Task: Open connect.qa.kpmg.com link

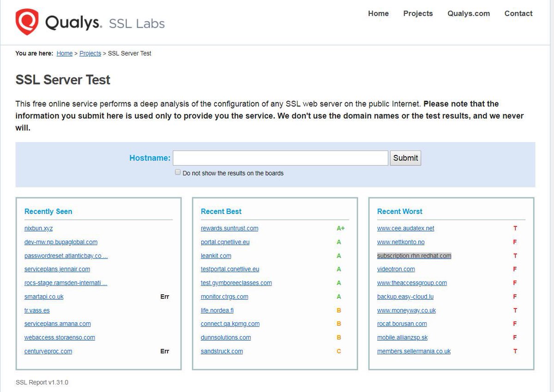Action: (230, 324)
